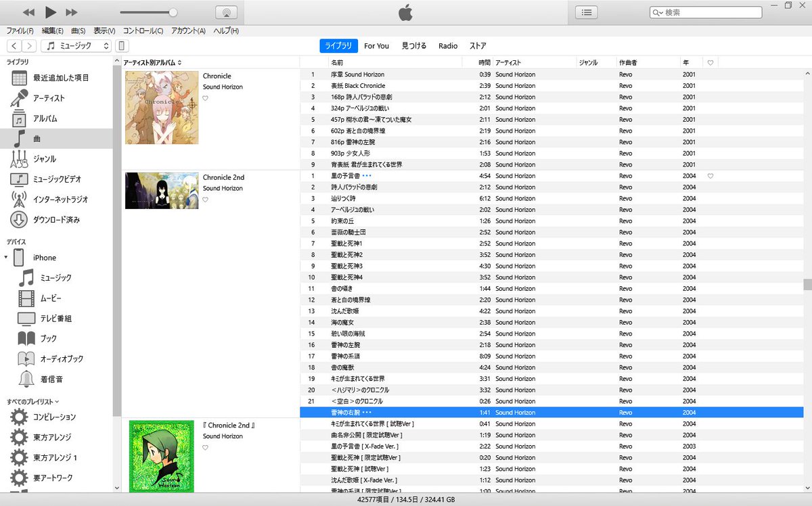Open more options for 黒の予言書

coord(367,176)
